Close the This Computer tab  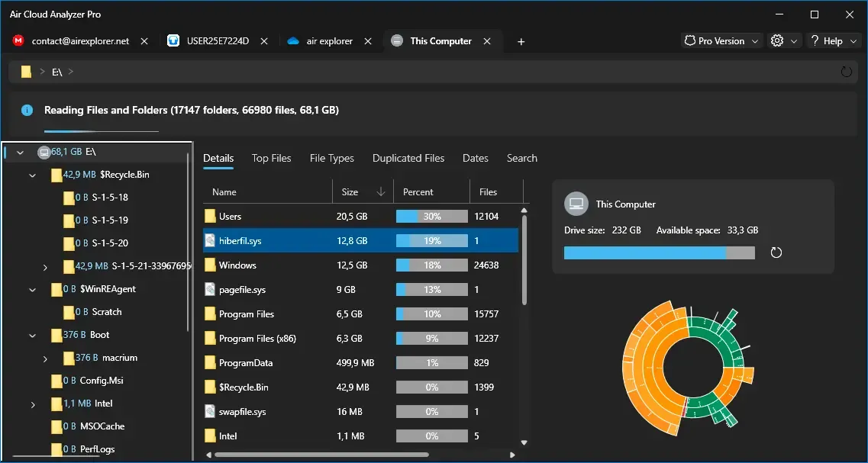487,41
